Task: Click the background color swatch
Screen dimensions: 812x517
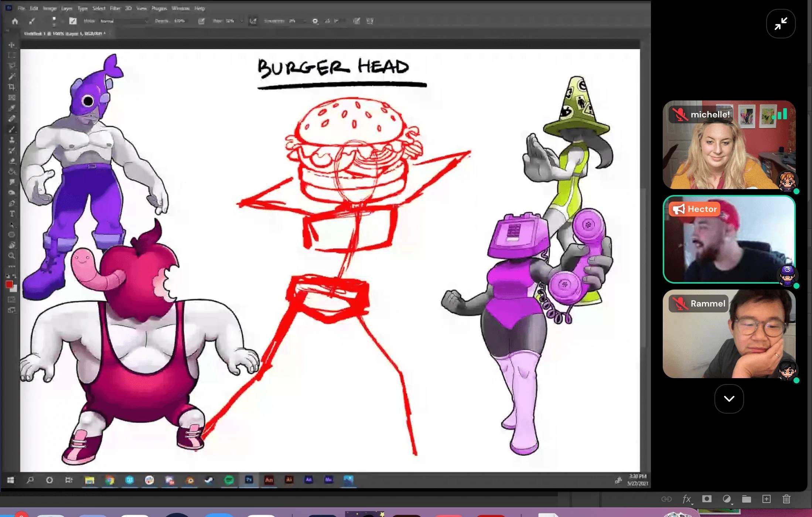Action: tap(14, 289)
